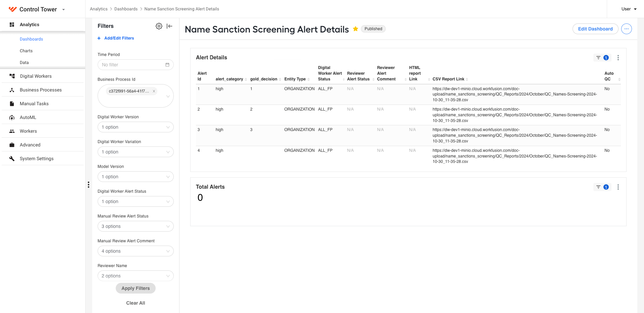
Task: Click the sidebar resize handle dots
Action: click(89, 185)
